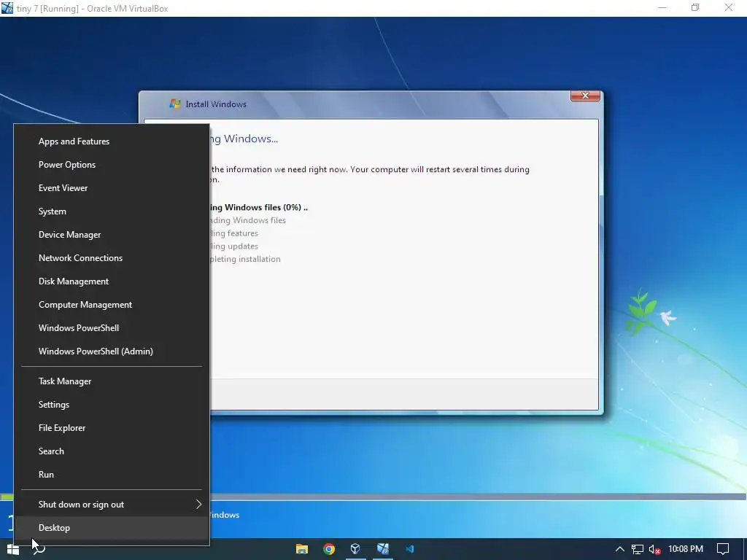Open network status tray icon
This screenshot has height=560, width=747.
click(638, 550)
